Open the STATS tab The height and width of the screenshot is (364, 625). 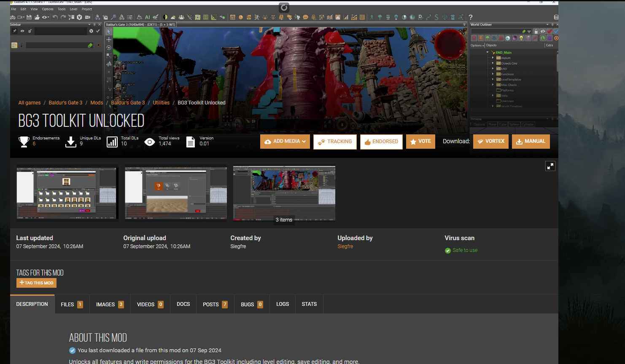click(309, 304)
